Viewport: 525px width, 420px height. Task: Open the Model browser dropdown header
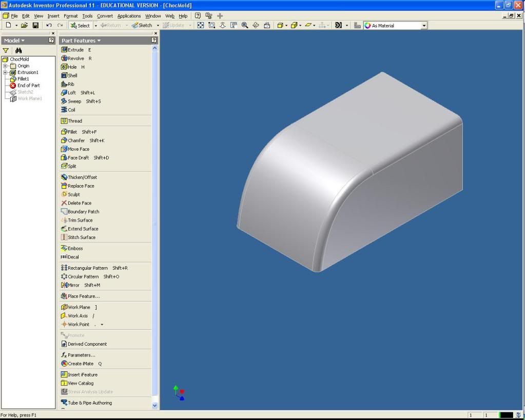pyautogui.click(x=14, y=41)
